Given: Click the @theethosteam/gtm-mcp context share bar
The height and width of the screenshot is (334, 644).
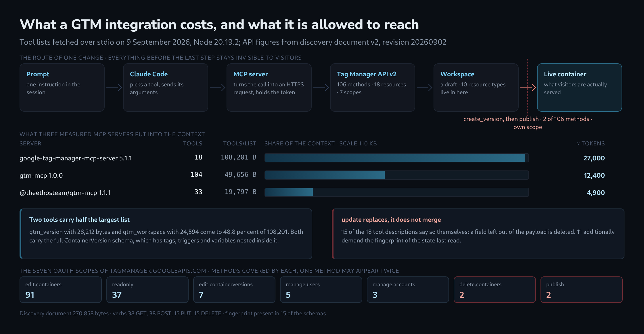Looking at the screenshot, I should tap(396, 192).
